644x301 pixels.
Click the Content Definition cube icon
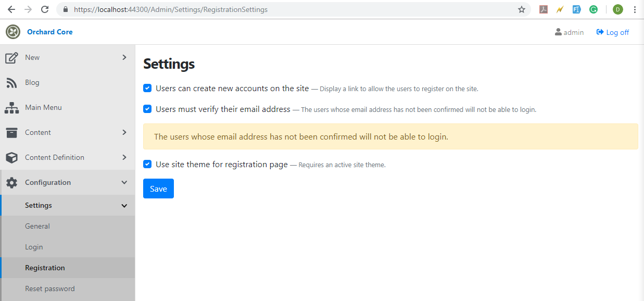11,157
